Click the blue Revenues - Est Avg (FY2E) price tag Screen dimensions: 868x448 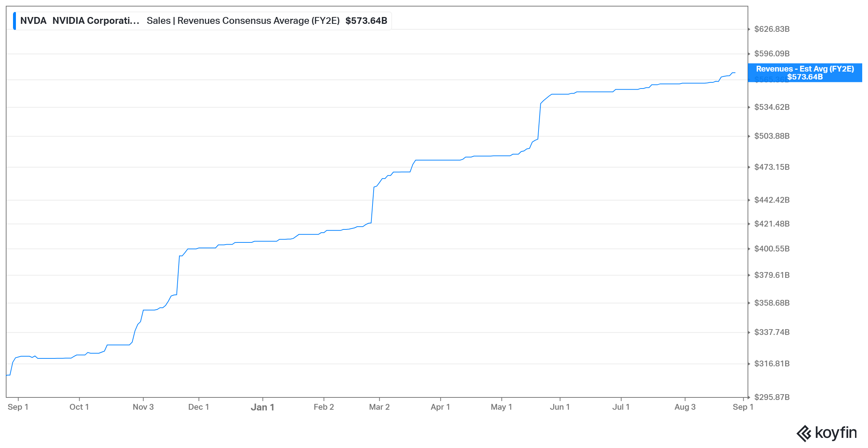point(805,73)
